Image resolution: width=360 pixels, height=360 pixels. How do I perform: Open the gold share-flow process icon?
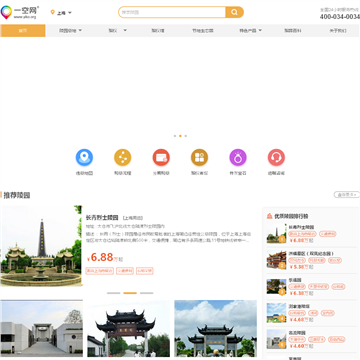[x=123, y=157]
